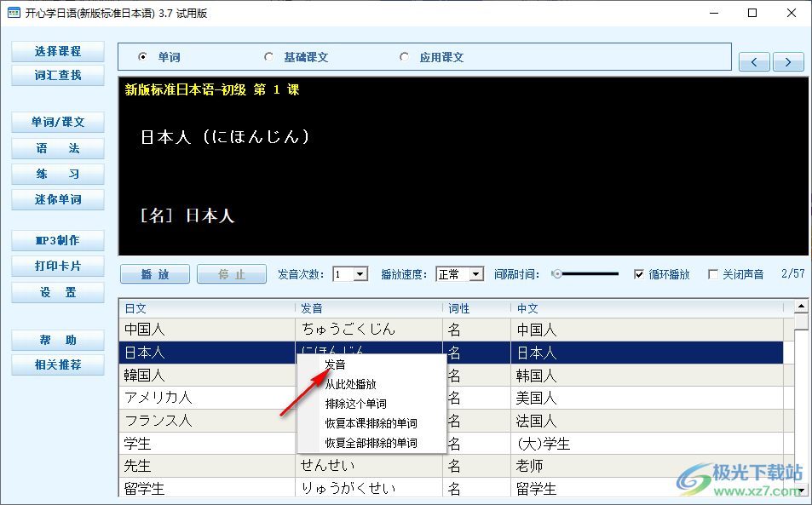Choose 从此处播放 in the context menu
This screenshot has height=505, width=812.
371,384
